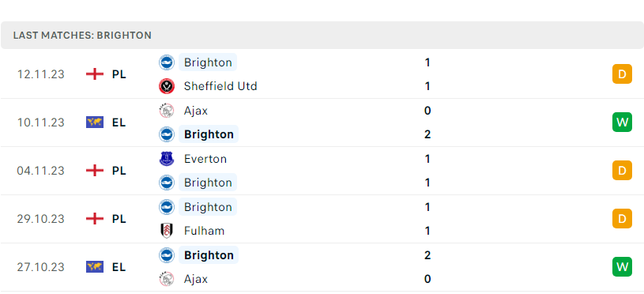
Task: Click the Everton club crest
Action: pyautogui.click(x=167, y=159)
